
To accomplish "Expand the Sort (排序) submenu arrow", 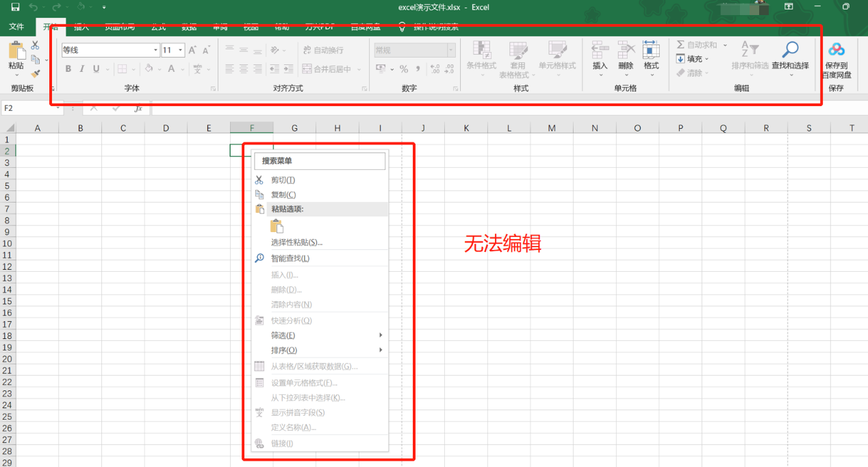I will coord(381,351).
